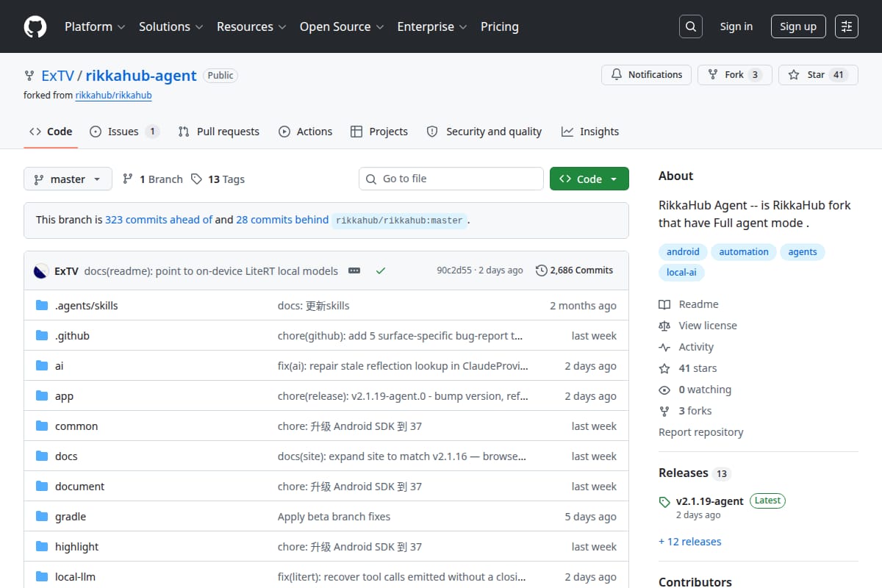Switch to the Issues tab
This screenshot has height=588, width=882.
(x=124, y=132)
